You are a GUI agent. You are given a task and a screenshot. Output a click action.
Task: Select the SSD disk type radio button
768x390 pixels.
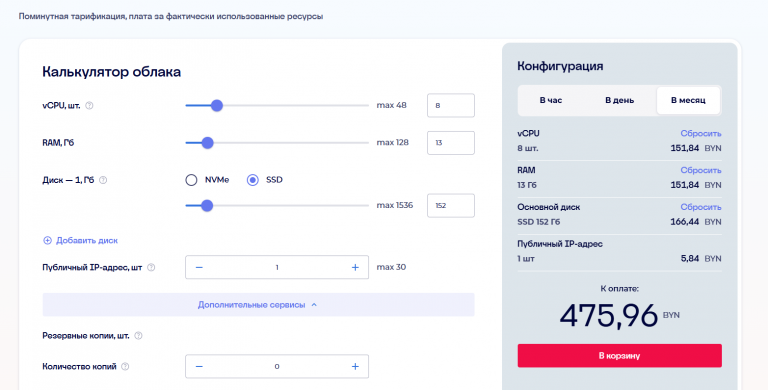pos(252,180)
